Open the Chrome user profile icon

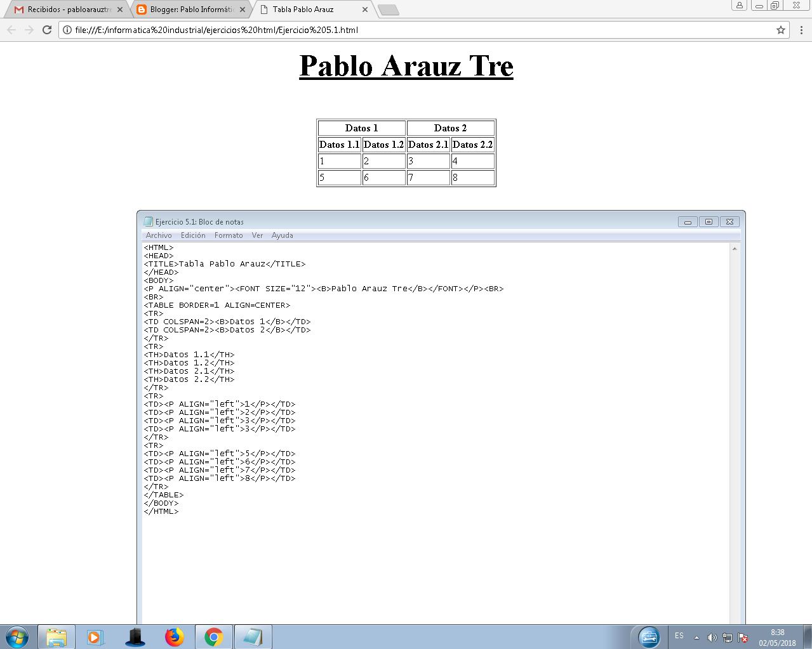click(738, 6)
